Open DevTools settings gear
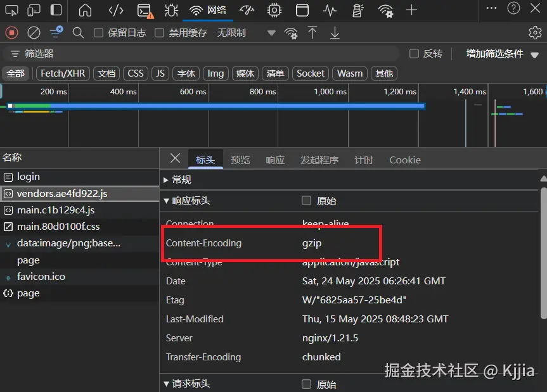Viewport: 547px width, 392px height. pos(536,32)
